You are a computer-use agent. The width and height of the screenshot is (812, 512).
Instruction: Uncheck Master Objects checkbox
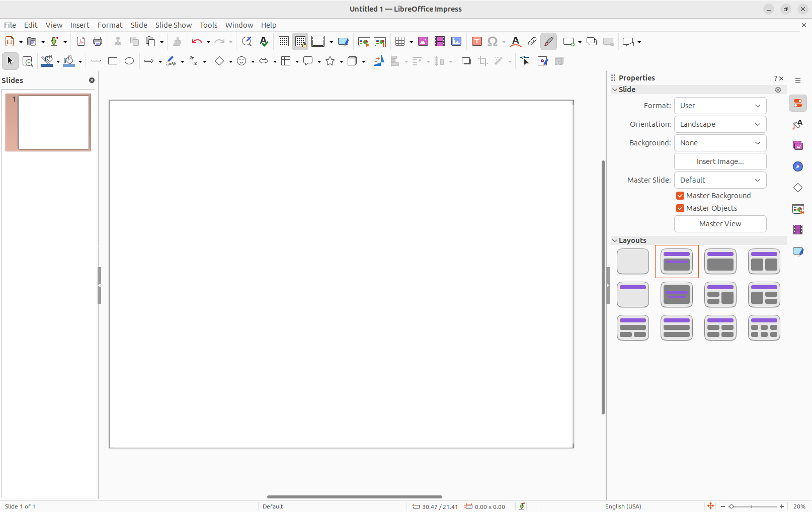pyautogui.click(x=680, y=208)
